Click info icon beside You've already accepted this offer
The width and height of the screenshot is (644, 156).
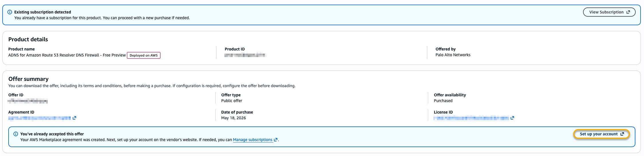pyautogui.click(x=16, y=134)
